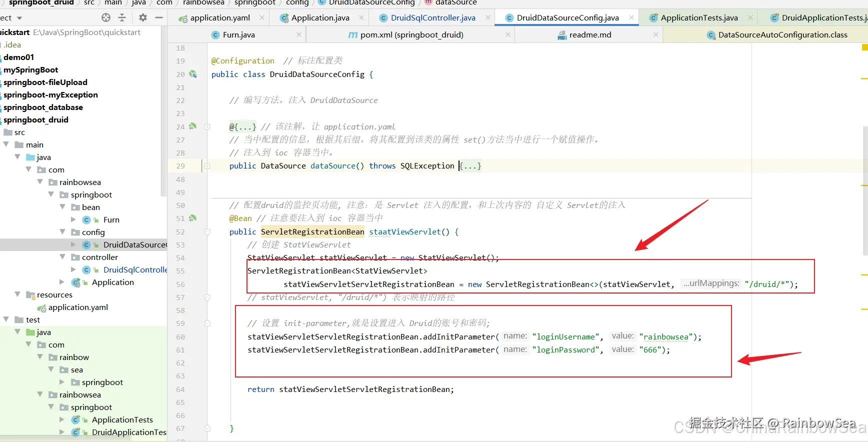868x442 pixels.
Task: Select DruidDataSourceConfig.java tab
Action: (x=567, y=18)
